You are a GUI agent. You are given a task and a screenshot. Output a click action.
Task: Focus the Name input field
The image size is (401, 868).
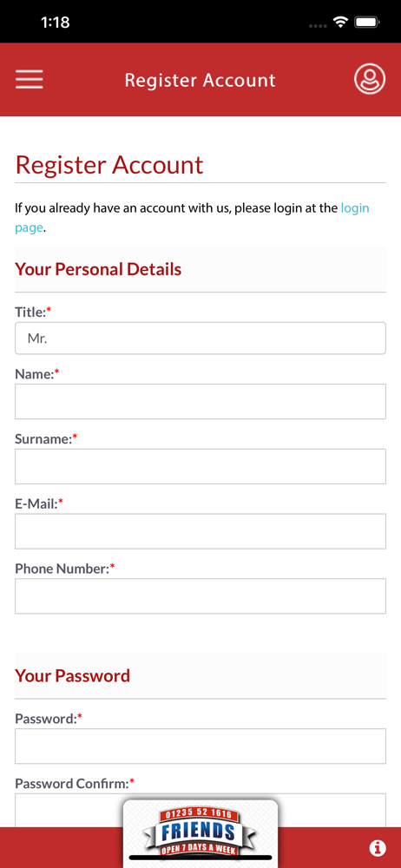pos(200,401)
